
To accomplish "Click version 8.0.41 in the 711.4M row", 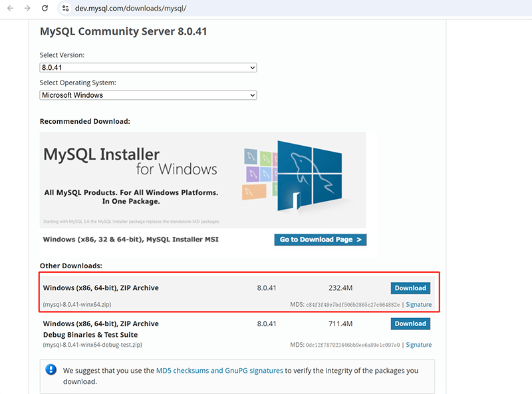I will pyautogui.click(x=267, y=323).
